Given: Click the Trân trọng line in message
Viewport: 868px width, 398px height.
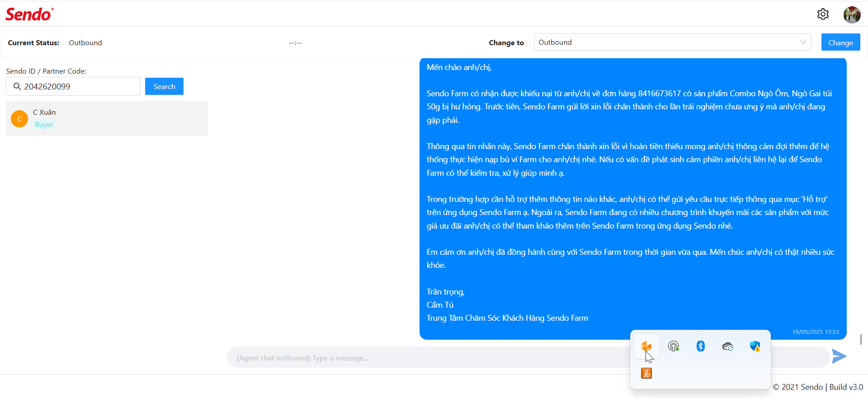Looking at the screenshot, I should click(x=446, y=292).
